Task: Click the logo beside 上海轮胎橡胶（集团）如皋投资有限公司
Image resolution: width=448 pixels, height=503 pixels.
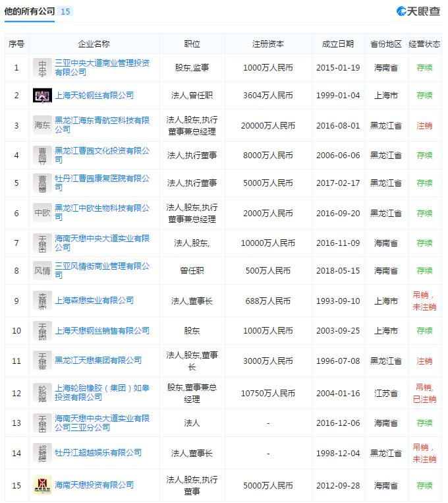Action: 42,393
